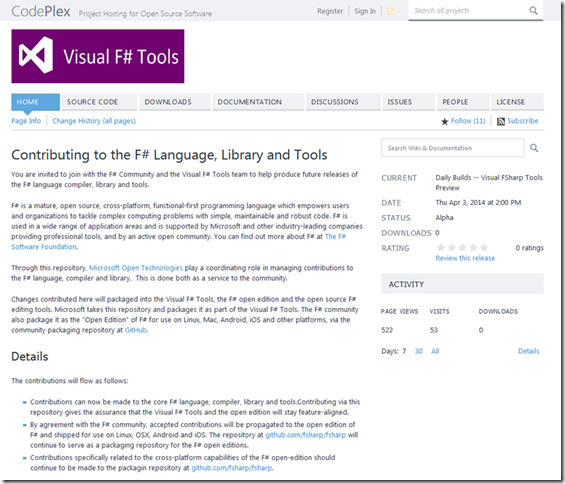Go to the Documentation tab
The image size is (565, 484).
(258, 102)
